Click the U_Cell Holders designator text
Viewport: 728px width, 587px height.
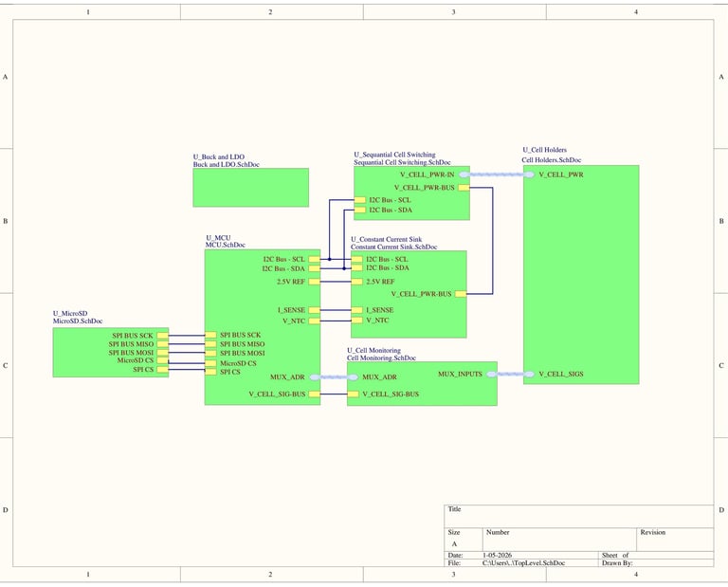545,150
